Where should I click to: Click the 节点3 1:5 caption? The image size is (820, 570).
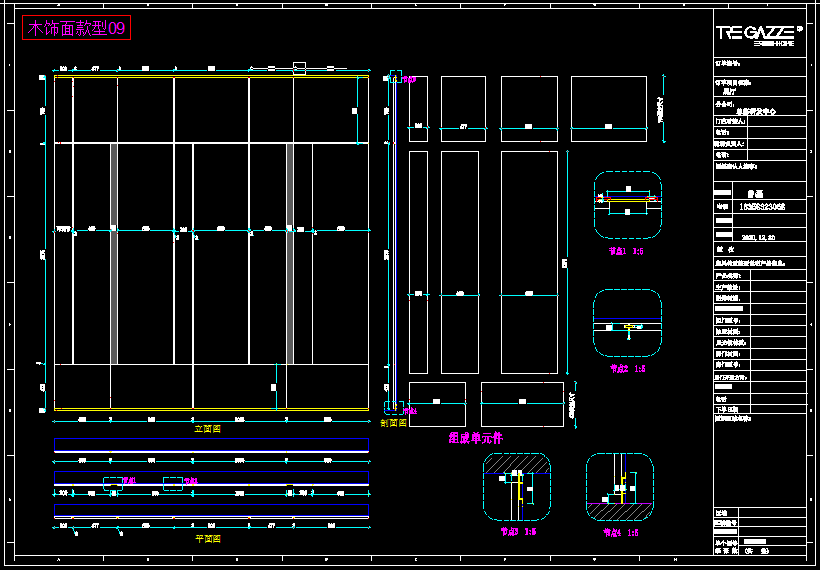pyautogui.click(x=518, y=532)
